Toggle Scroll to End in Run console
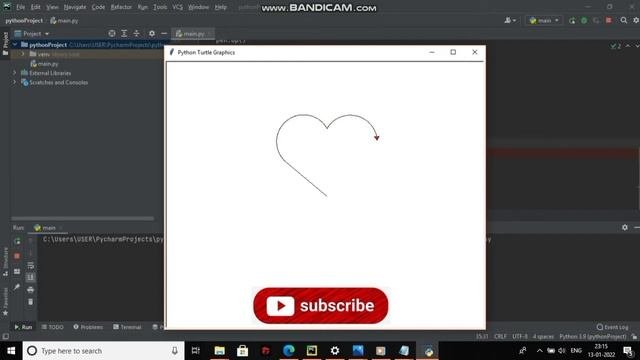 31,278
